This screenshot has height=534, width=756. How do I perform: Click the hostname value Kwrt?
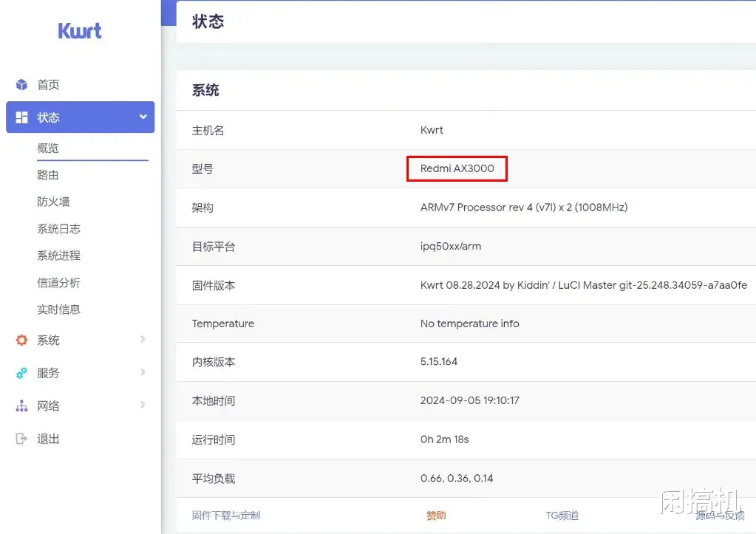(x=432, y=130)
